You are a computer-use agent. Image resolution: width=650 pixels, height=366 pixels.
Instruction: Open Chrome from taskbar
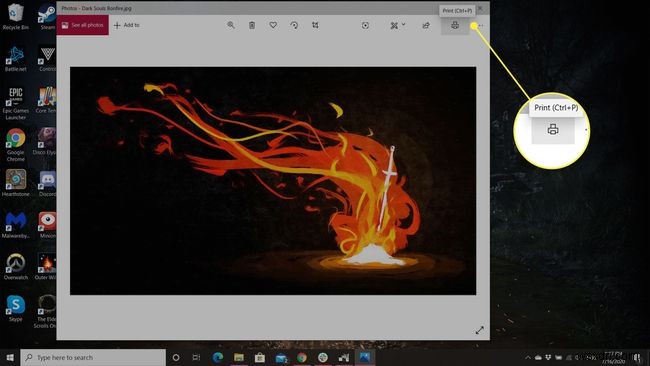[302, 357]
